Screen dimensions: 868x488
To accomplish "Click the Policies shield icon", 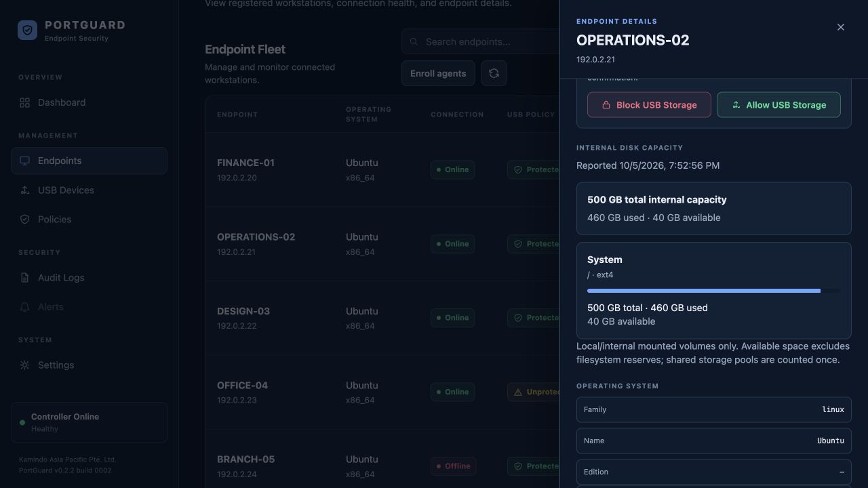I will 24,220.
